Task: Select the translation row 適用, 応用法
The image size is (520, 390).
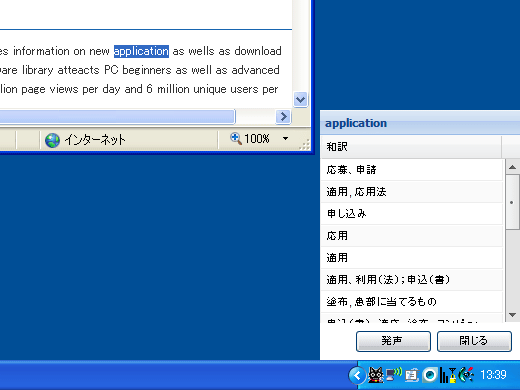Action: coord(412,192)
